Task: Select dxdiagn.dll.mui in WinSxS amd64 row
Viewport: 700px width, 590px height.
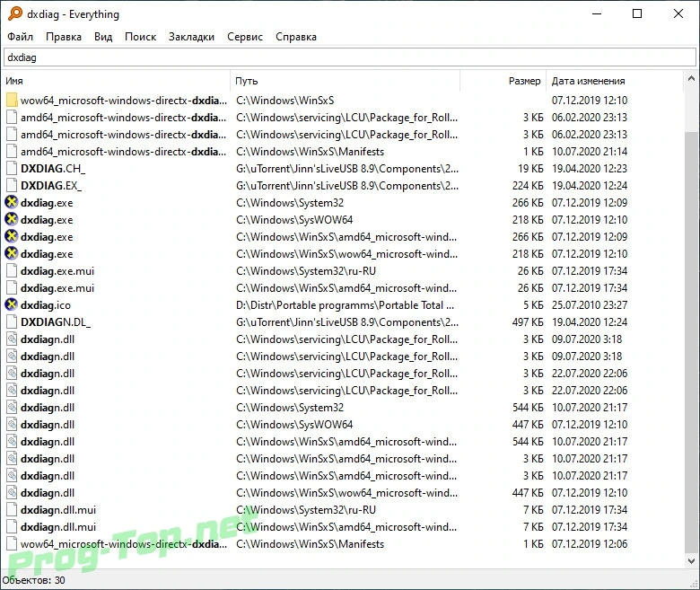Action: coord(58,527)
